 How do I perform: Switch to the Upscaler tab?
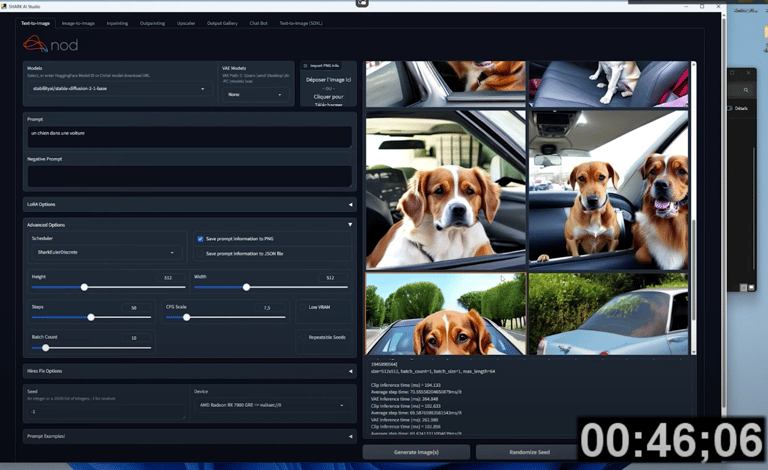(x=186, y=23)
